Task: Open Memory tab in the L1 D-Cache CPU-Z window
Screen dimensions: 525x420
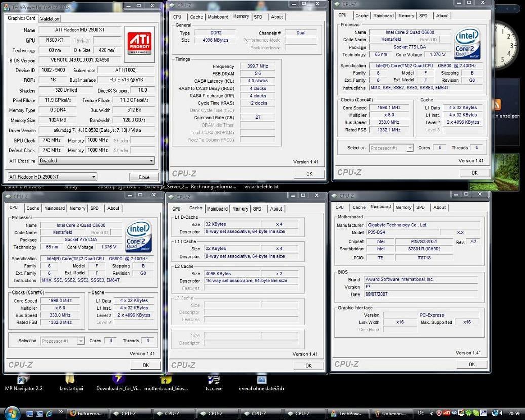Action: tap(240, 208)
